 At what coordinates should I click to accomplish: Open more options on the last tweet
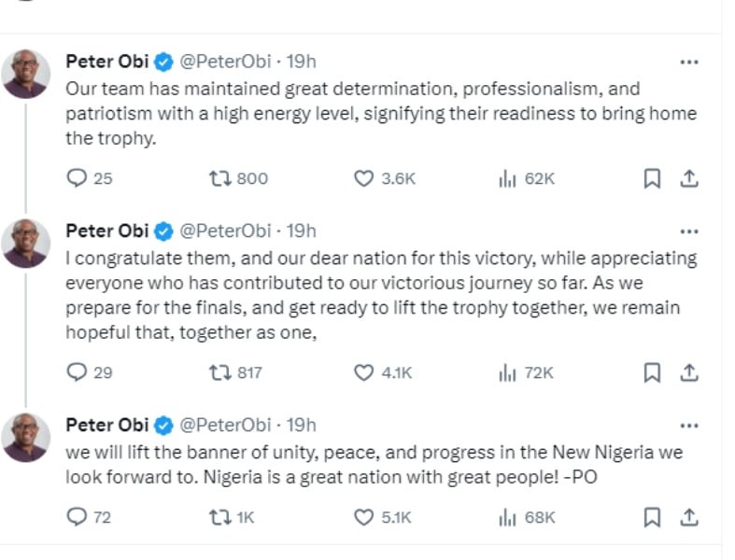point(689,426)
